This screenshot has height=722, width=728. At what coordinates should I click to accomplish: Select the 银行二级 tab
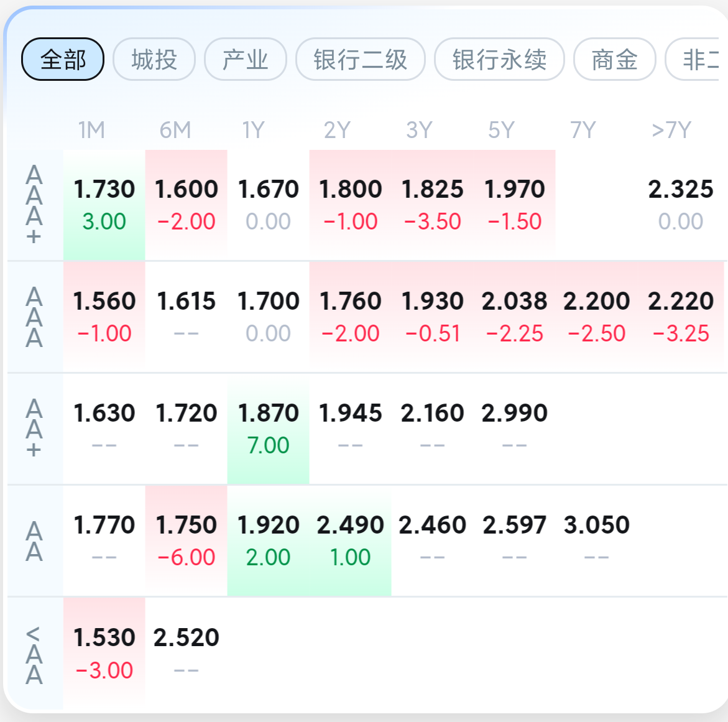(x=360, y=60)
